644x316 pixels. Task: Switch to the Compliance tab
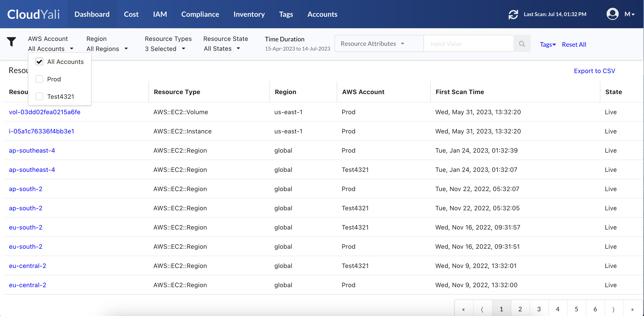point(200,14)
